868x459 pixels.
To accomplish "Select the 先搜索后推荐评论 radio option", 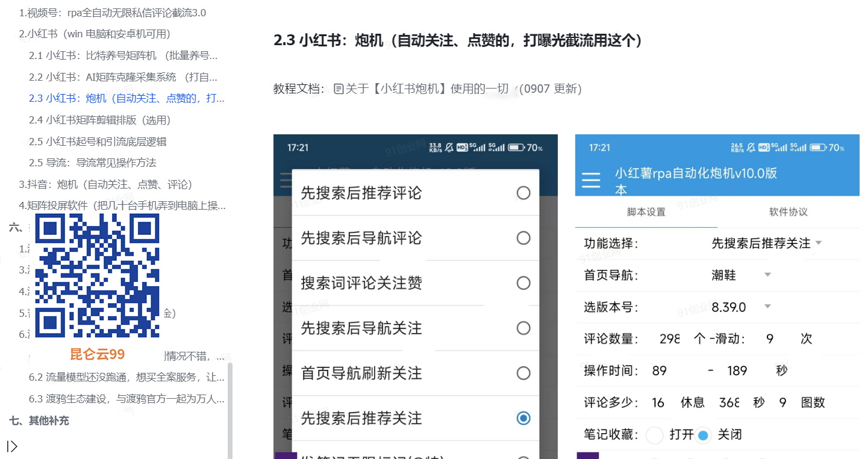I will coord(523,193).
